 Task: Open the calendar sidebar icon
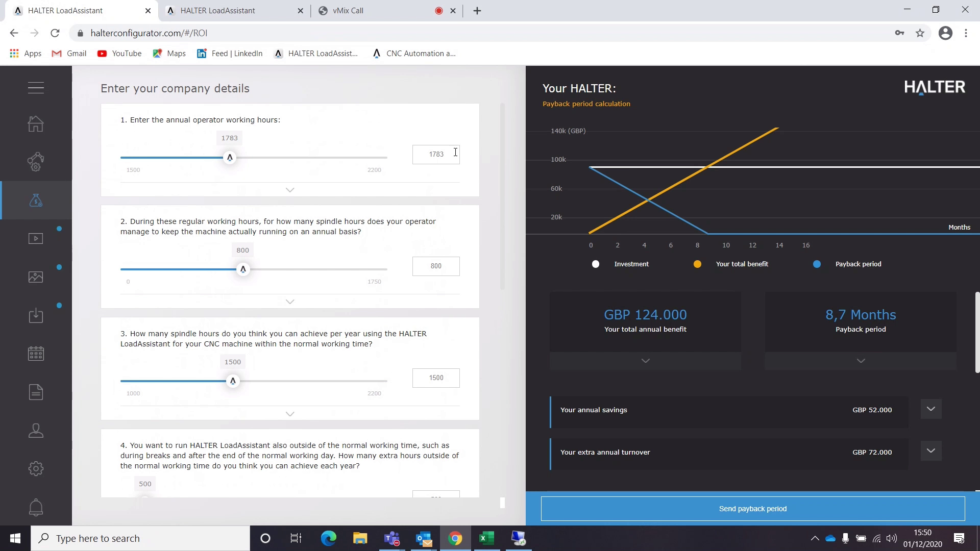pyautogui.click(x=36, y=354)
